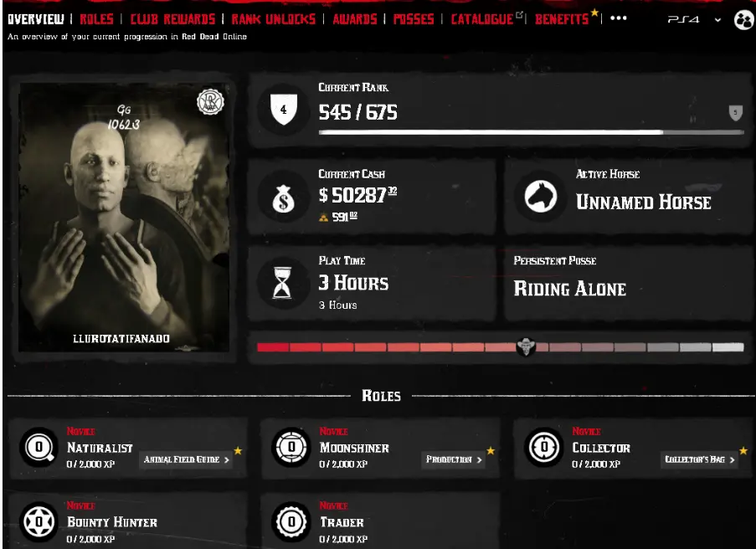The height and width of the screenshot is (549, 756).
Task: Open the Collector's Bag button
Action: coord(699,459)
